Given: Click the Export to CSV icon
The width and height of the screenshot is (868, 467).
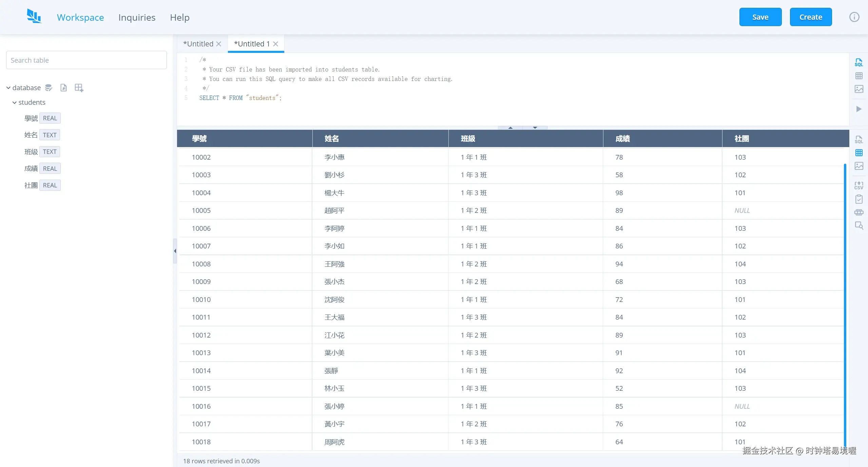Looking at the screenshot, I should pyautogui.click(x=859, y=185).
